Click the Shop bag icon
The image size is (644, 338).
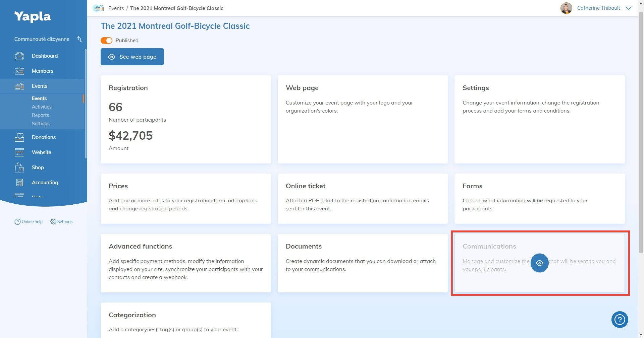pos(19,167)
